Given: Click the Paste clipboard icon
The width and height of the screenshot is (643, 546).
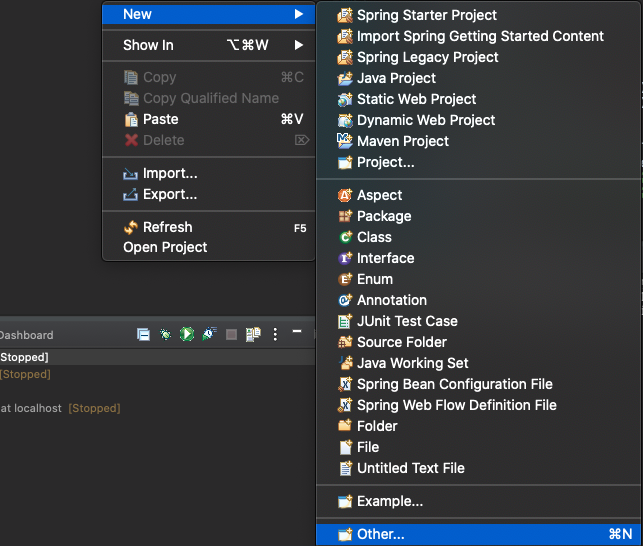Looking at the screenshot, I should point(131,119).
